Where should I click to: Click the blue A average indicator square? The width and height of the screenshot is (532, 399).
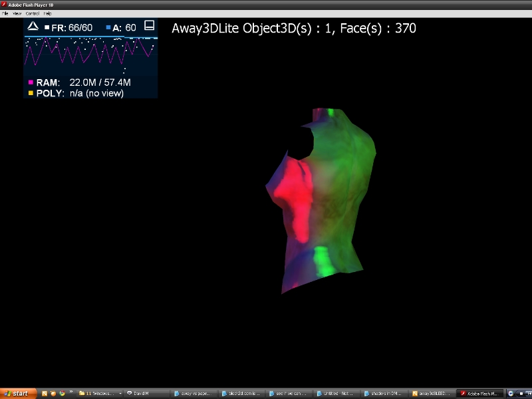pyautogui.click(x=108, y=28)
